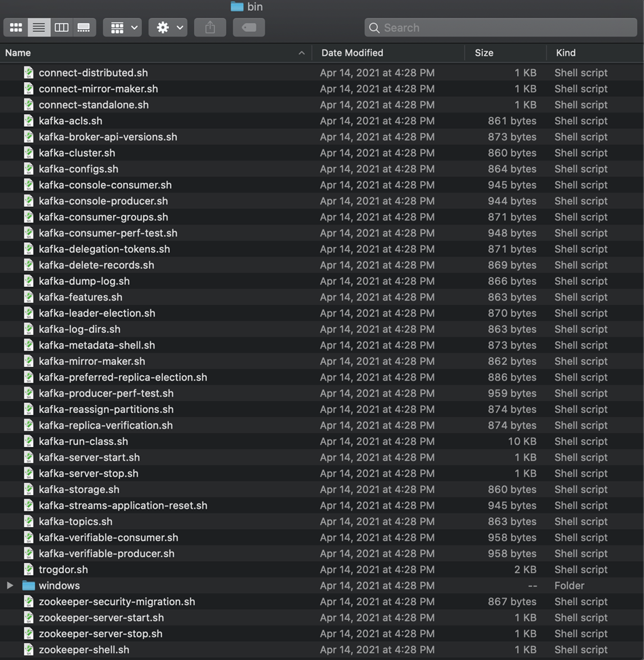Image resolution: width=644 pixels, height=660 pixels.
Task: Open the gear action menu
Action: coord(168,28)
